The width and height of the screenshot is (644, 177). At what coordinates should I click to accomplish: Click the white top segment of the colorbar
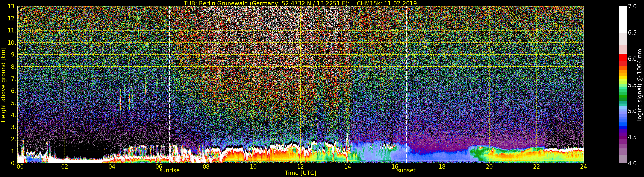tap(623, 20)
